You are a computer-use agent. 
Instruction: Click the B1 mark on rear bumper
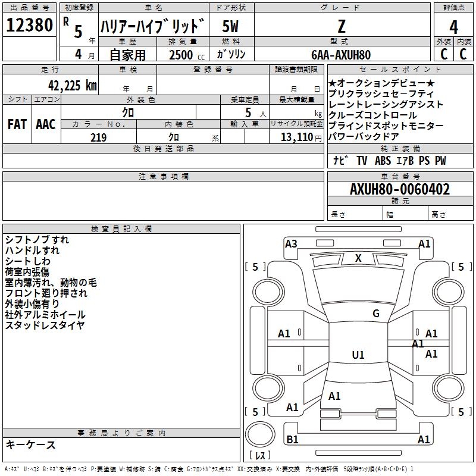tap(292, 439)
